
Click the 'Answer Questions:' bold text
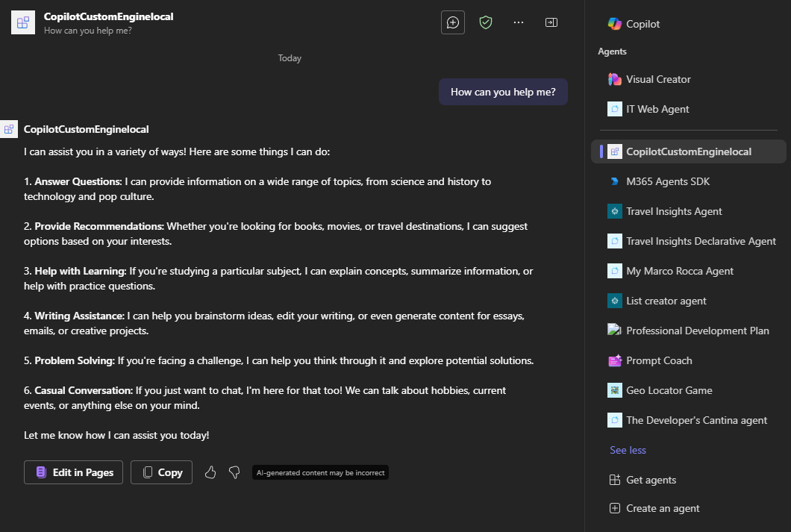pyautogui.click(x=78, y=181)
